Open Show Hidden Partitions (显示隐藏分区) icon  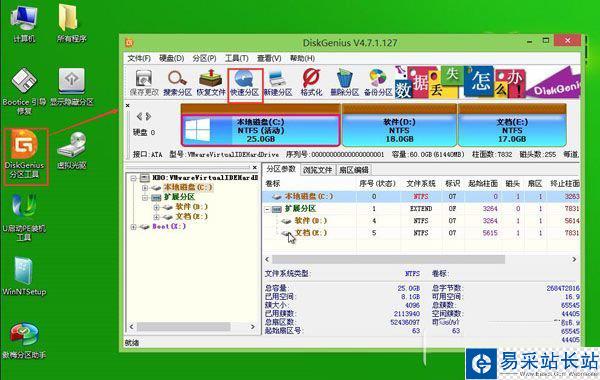(x=72, y=87)
